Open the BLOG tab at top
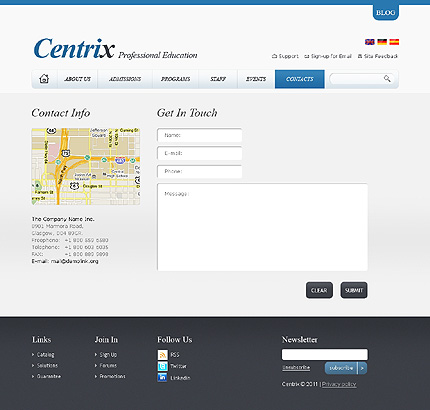The width and height of the screenshot is (430, 410). [386, 13]
